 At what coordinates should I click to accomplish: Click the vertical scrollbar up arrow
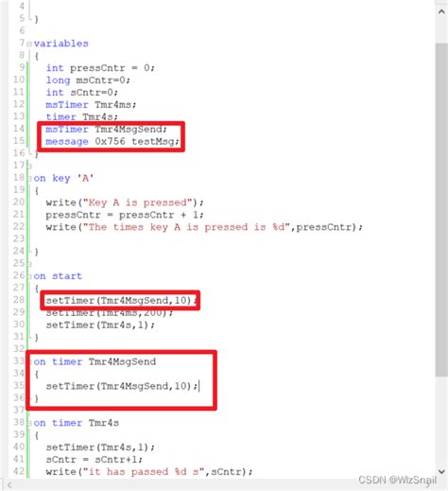(441, 11)
